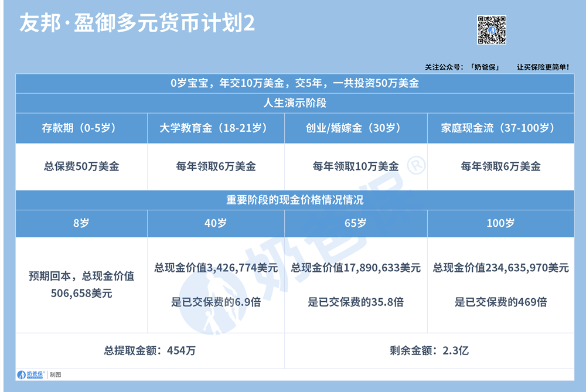The width and height of the screenshot is (586, 392).
Task: Click the 重要阶段的现金价格情况情况 heading
Action: [295, 200]
